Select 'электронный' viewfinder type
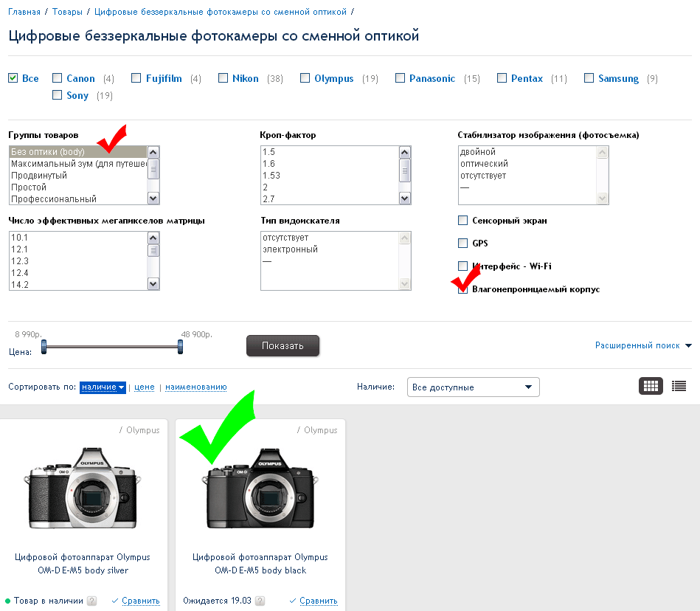700x611 pixels. pyautogui.click(x=330, y=249)
